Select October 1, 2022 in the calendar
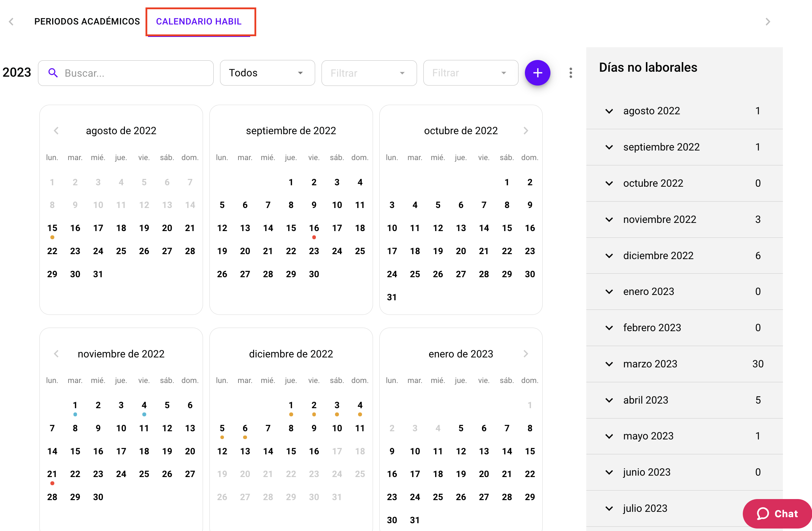Screen dimensions: 812x531 (507, 182)
